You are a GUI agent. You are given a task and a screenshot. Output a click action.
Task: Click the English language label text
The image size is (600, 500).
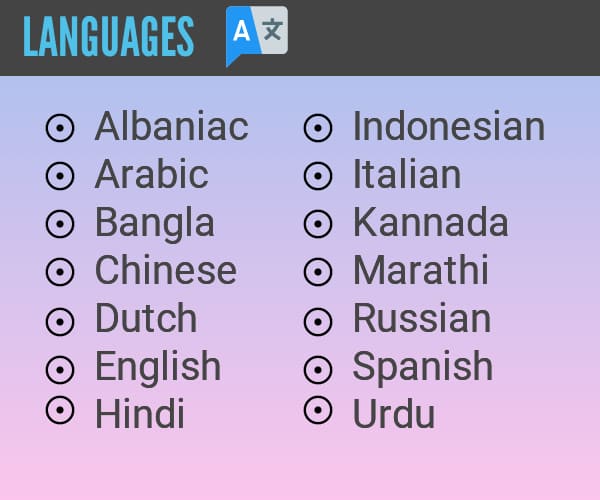tap(158, 367)
